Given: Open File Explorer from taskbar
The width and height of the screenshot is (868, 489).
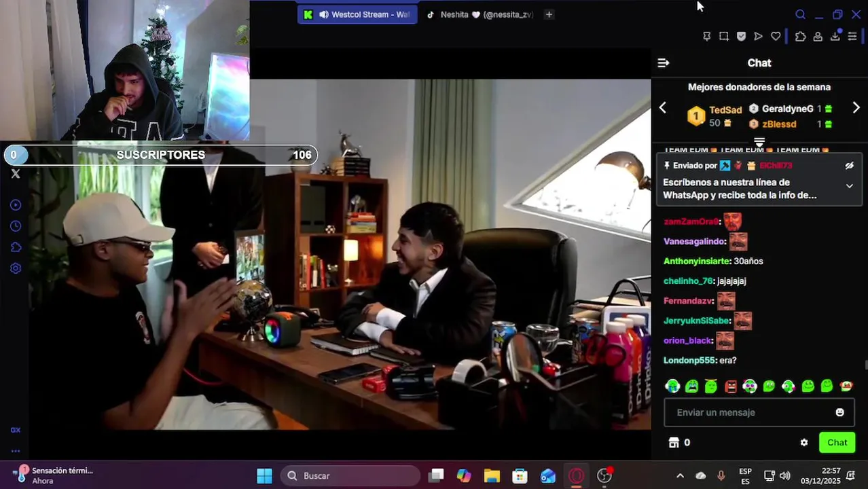Looking at the screenshot, I should (x=492, y=476).
